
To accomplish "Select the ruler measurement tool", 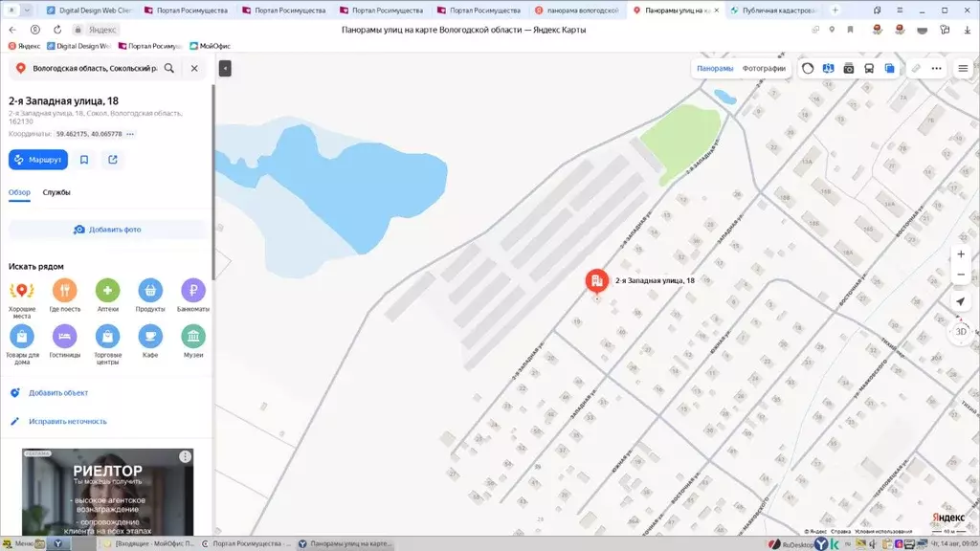I will (x=916, y=68).
